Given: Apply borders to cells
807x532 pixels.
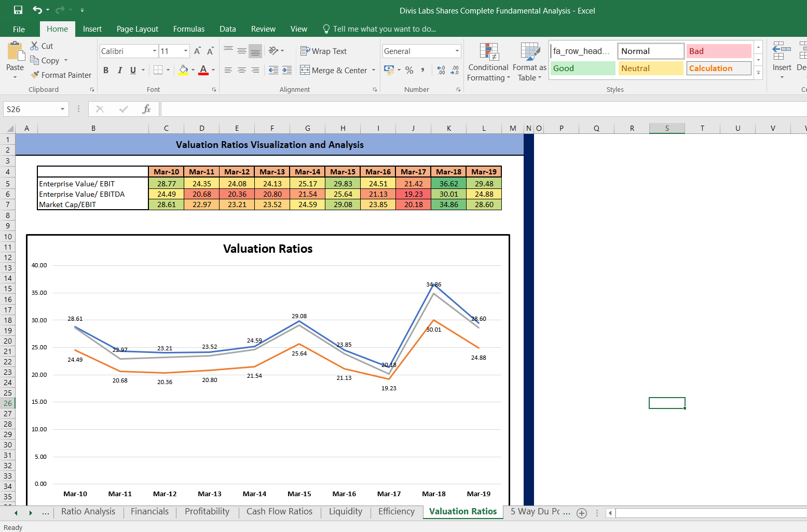Looking at the screenshot, I should point(158,70).
